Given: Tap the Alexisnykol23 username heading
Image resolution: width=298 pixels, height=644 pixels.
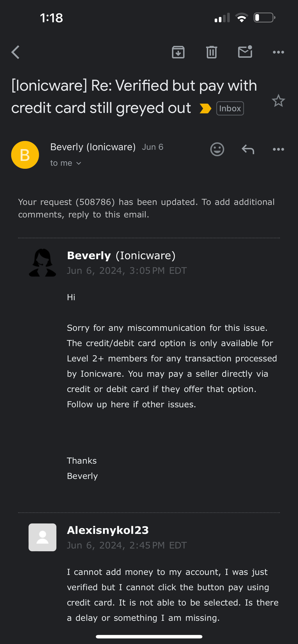Looking at the screenshot, I should tap(108, 530).
